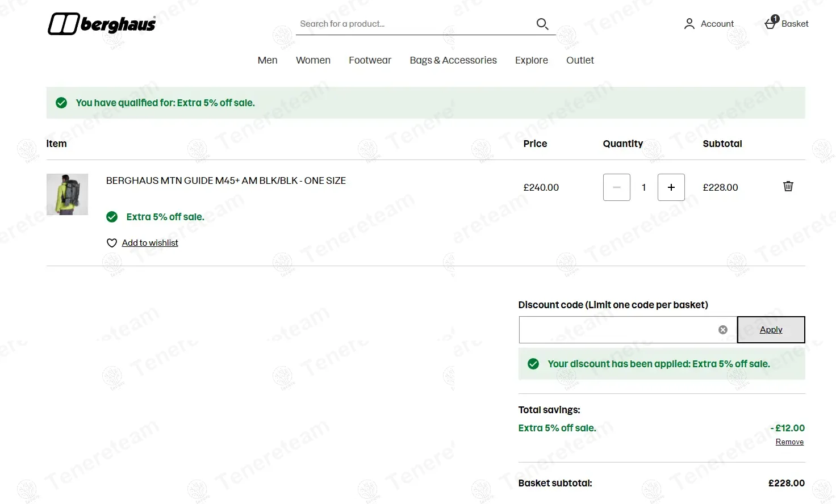Click the backpack product thumbnail
The height and width of the screenshot is (504, 836).
[x=67, y=194]
